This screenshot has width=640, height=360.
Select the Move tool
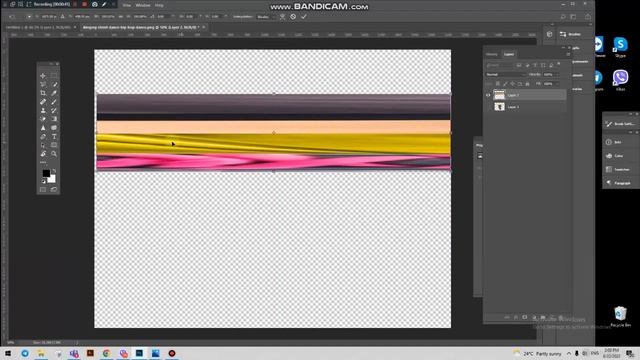coord(43,76)
